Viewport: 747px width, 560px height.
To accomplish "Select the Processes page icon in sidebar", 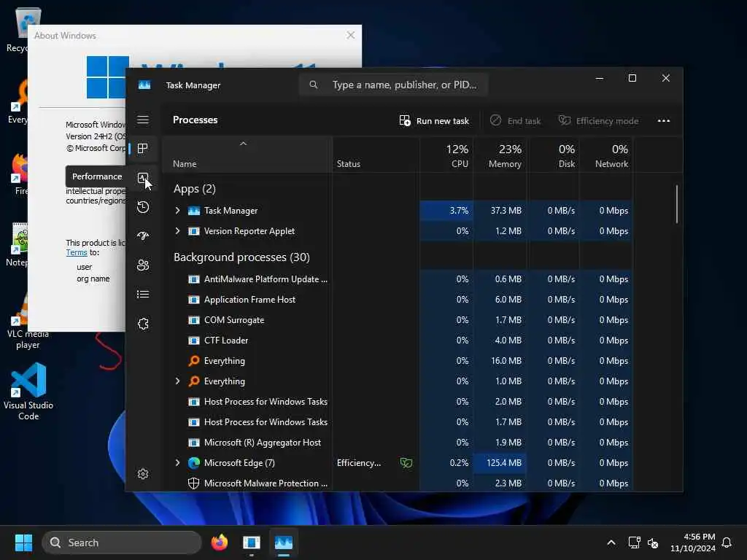I will click(x=143, y=149).
